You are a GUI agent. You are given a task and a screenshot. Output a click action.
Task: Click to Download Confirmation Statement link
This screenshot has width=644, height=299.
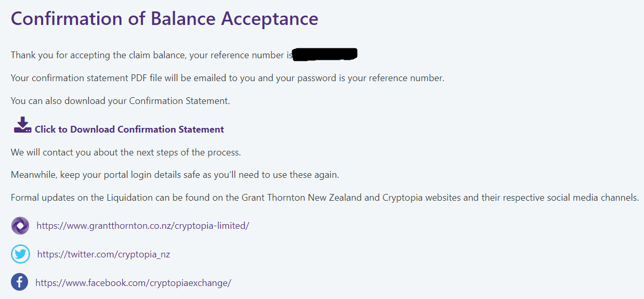(129, 129)
